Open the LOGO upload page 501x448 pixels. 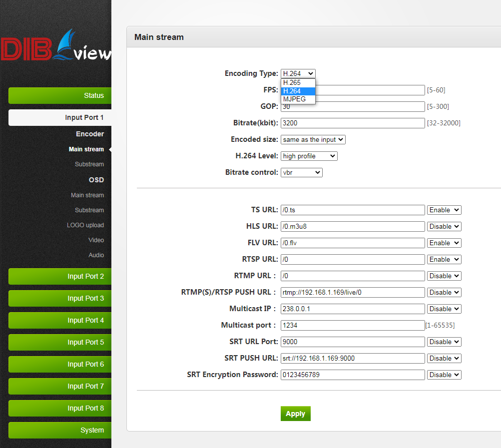tap(85, 225)
